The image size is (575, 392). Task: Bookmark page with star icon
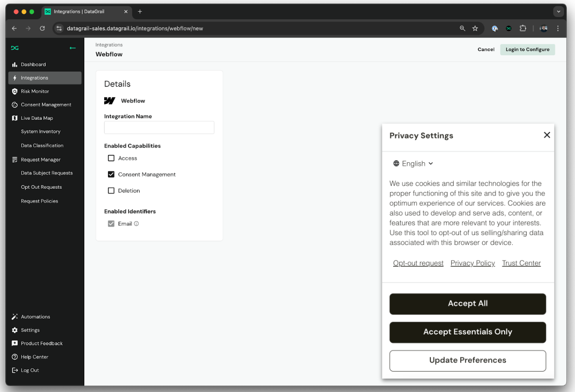point(475,29)
